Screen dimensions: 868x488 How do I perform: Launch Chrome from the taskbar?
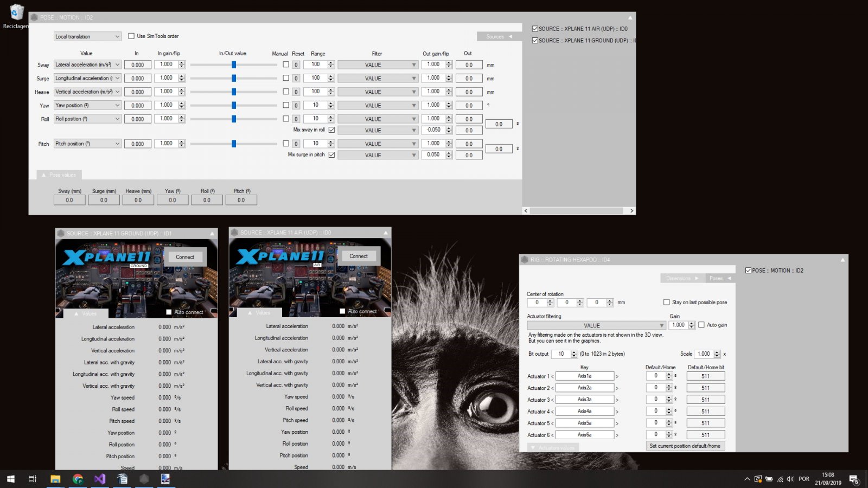click(78, 479)
